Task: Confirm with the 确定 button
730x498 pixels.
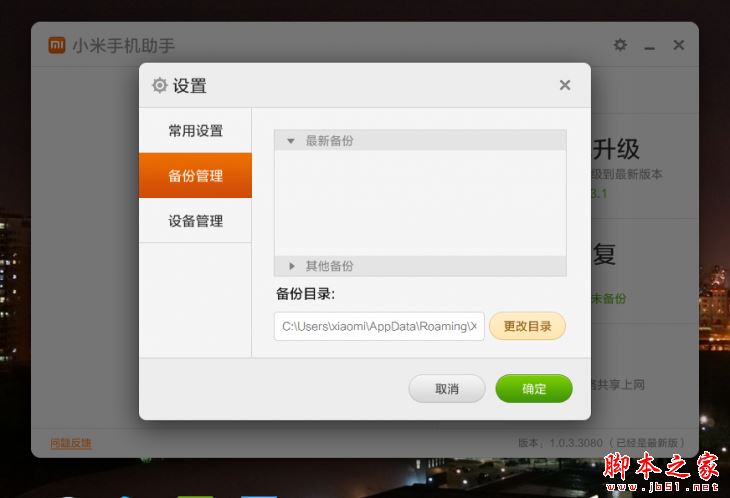Action: click(x=534, y=389)
